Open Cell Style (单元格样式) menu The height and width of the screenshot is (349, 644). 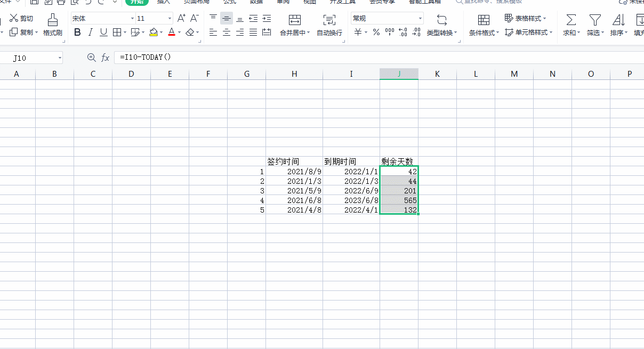tap(528, 33)
